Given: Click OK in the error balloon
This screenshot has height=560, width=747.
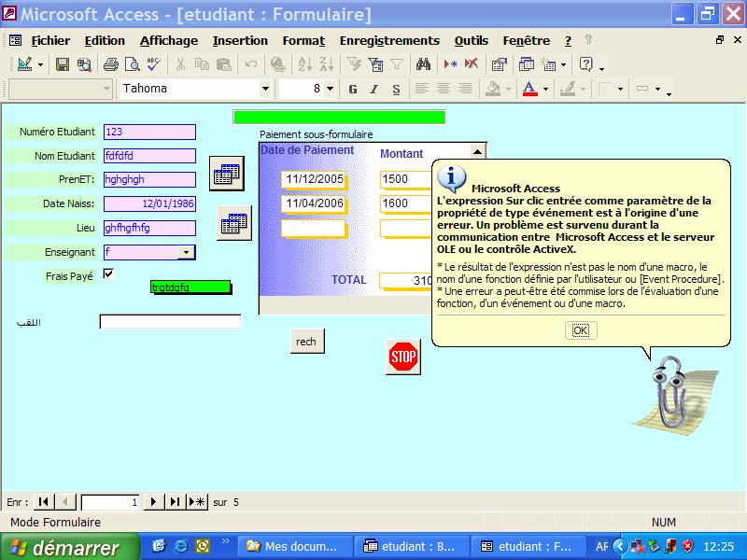Looking at the screenshot, I should (581, 330).
